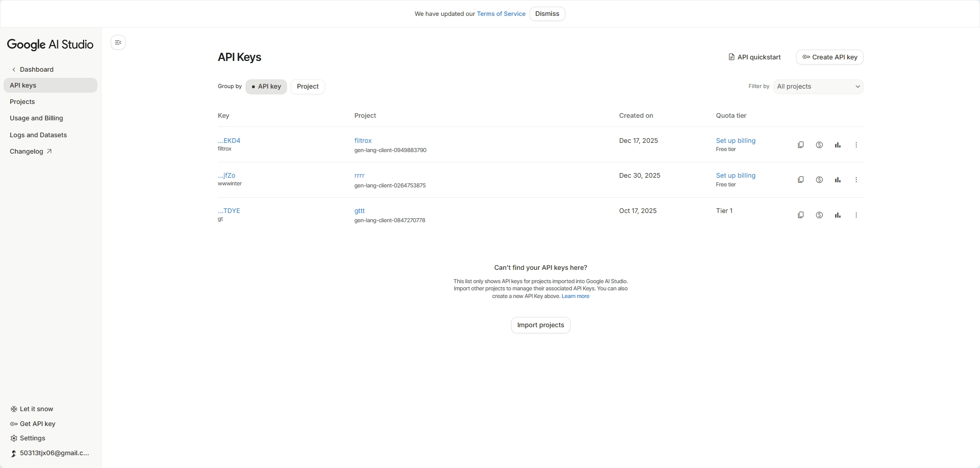
Task: Select API keys in the sidebar
Action: coord(50,86)
